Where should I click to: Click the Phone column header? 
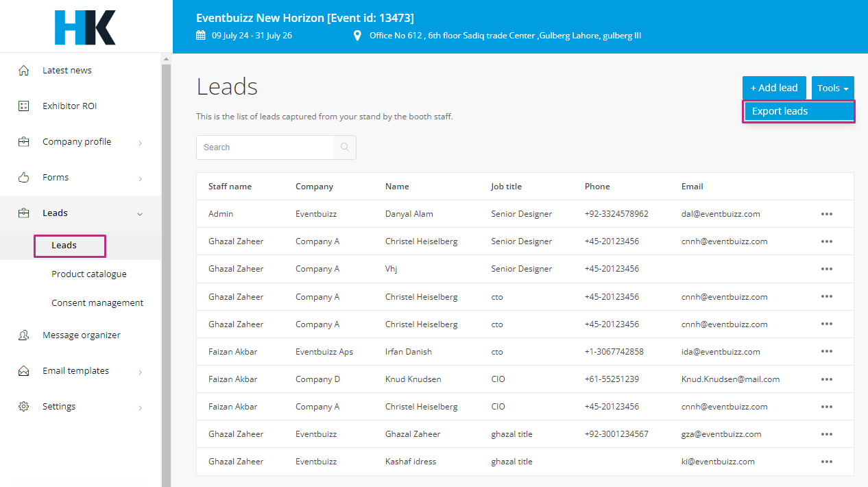(597, 187)
